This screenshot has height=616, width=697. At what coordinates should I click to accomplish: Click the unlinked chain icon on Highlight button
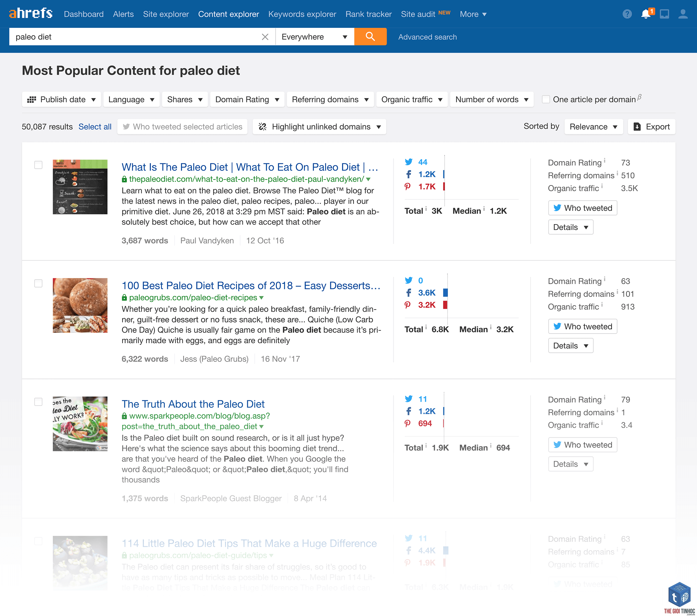point(263,127)
